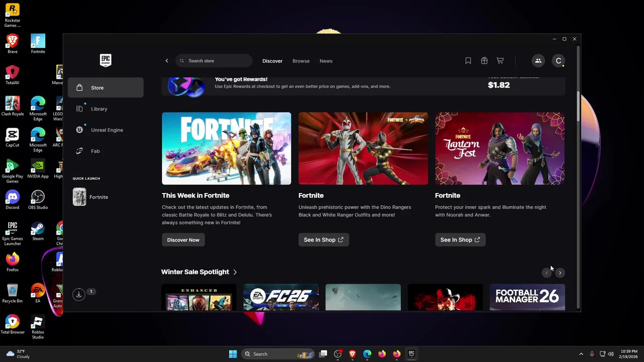The image size is (644, 362).
Task: Open Task View in taskbar
Action: (x=324, y=354)
